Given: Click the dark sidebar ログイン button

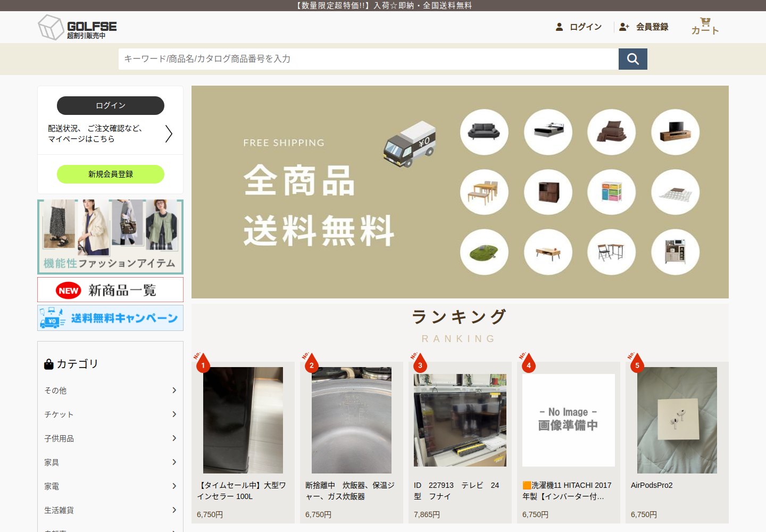Looking at the screenshot, I should 111,105.
